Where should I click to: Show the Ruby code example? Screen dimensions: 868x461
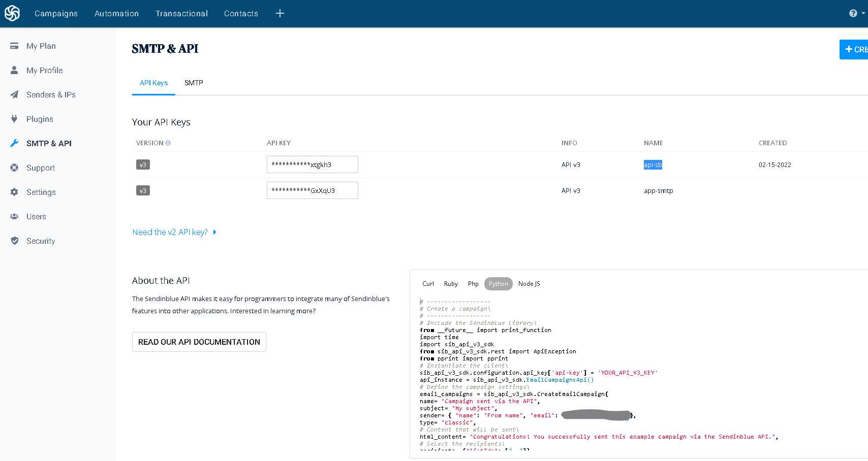(451, 284)
